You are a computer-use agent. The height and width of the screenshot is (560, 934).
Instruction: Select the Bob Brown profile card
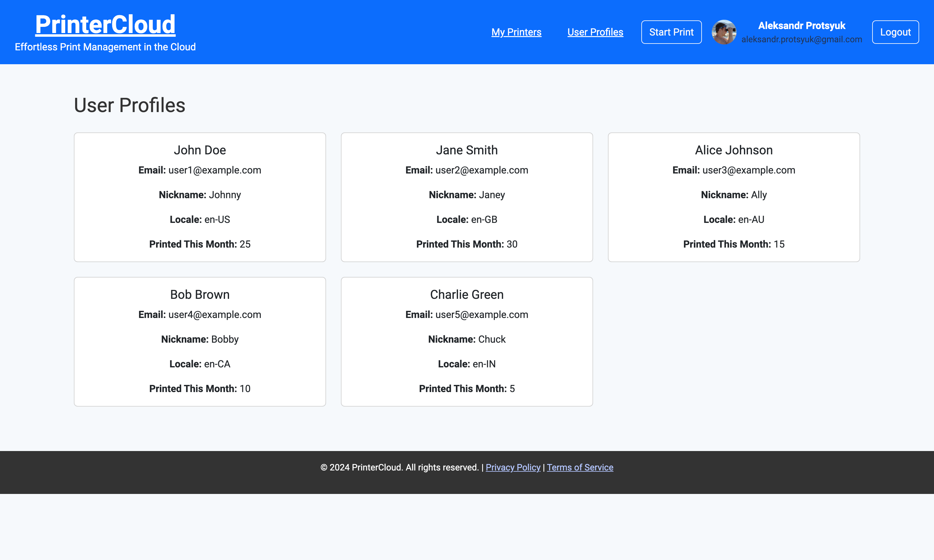tap(200, 341)
